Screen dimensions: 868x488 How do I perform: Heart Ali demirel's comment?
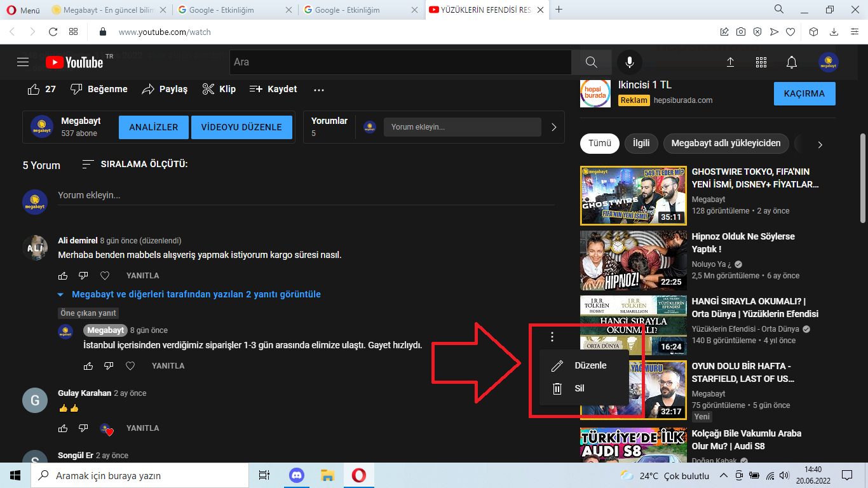tap(105, 276)
